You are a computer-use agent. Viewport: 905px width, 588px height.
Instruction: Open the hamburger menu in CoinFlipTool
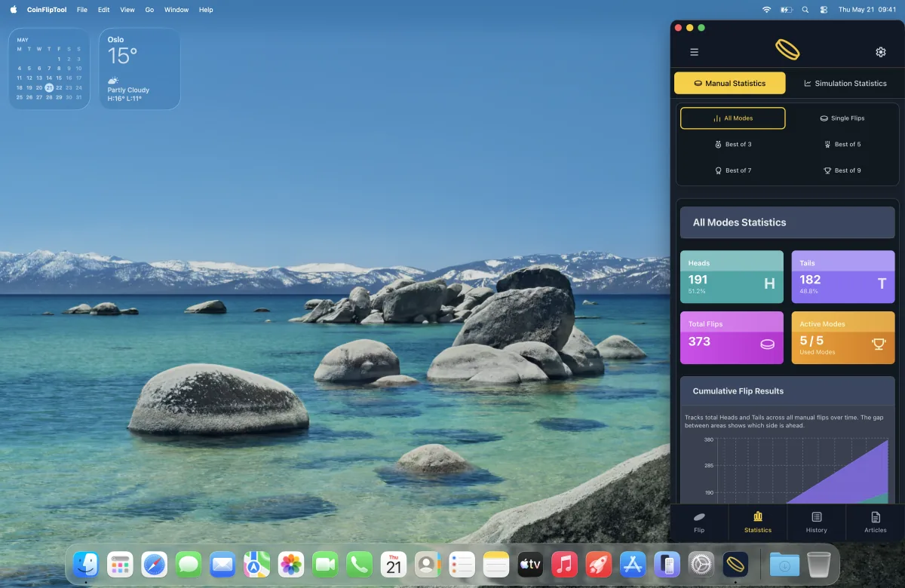click(x=694, y=52)
